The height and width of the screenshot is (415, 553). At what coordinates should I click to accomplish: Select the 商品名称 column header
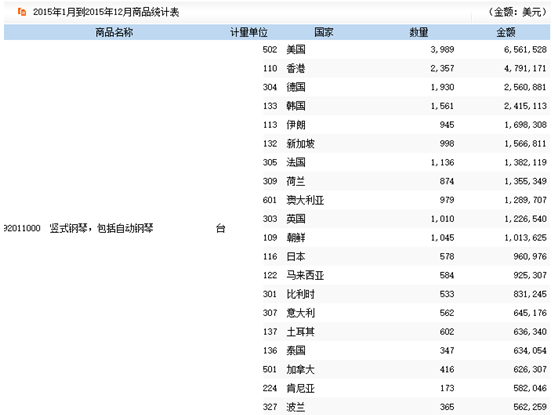point(114,32)
